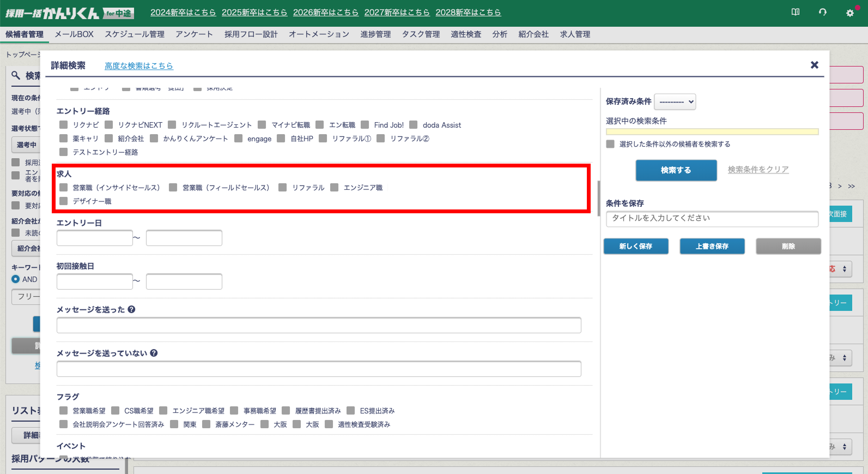Screen dimensions: 868x474
Task: Check the エンジニア職 job checkbox
Action: click(x=335, y=188)
